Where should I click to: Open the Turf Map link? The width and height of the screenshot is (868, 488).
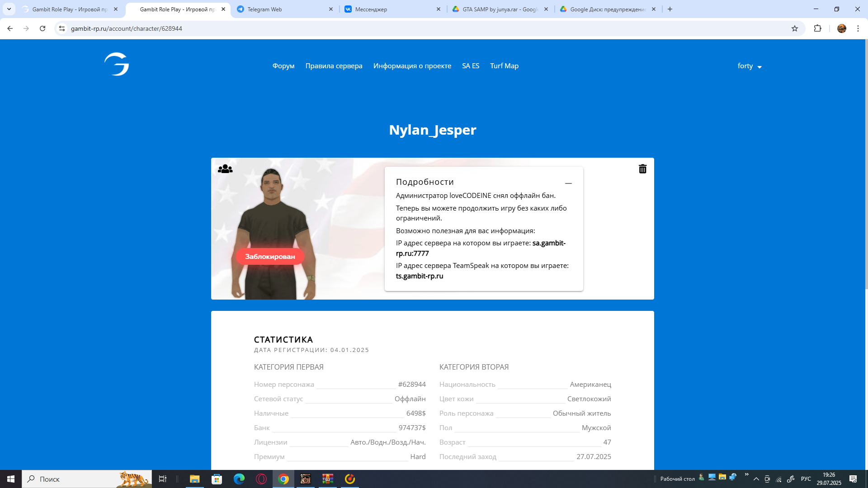pyautogui.click(x=504, y=66)
